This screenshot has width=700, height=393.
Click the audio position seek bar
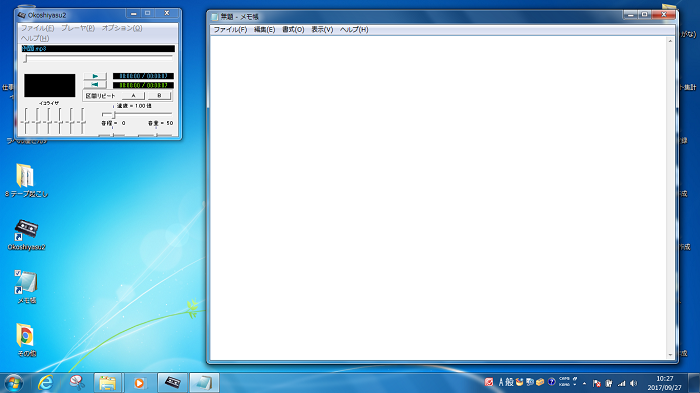tap(98, 59)
